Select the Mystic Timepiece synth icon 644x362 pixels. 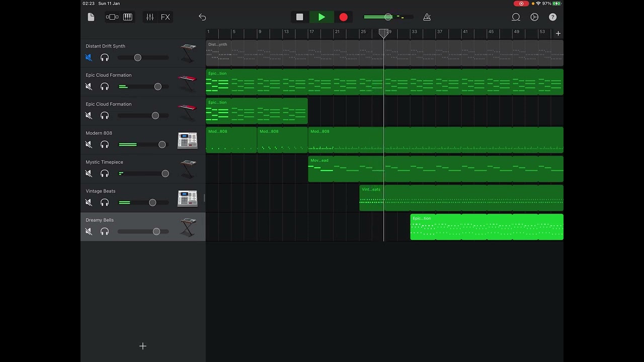click(188, 169)
